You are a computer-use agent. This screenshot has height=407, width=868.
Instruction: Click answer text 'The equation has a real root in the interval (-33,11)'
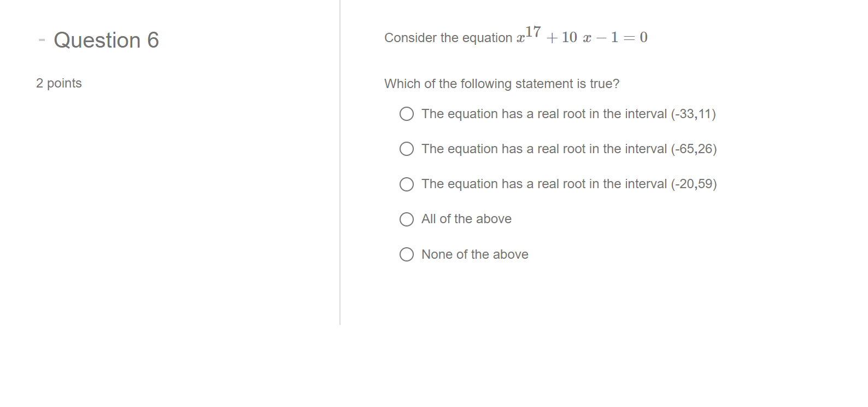click(x=569, y=114)
